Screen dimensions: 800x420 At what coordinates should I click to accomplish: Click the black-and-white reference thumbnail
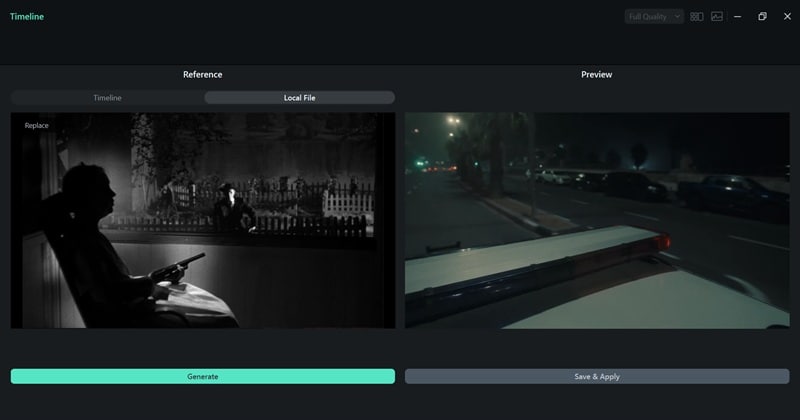[203, 220]
